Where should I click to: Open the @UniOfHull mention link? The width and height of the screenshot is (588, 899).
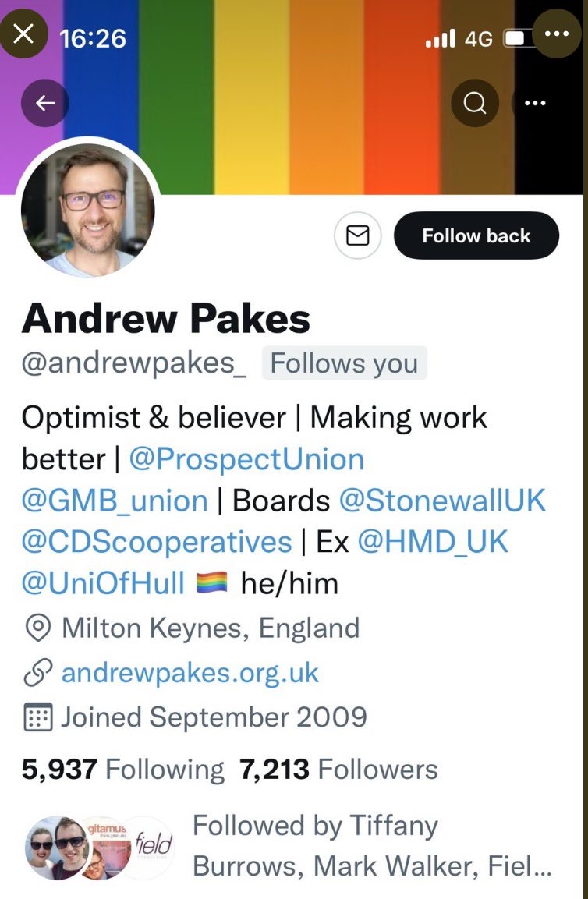pos(103,584)
